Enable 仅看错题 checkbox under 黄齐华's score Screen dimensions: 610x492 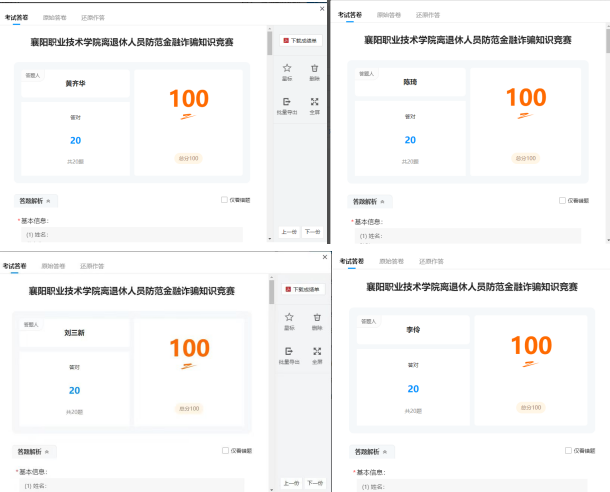coord(224,200)
